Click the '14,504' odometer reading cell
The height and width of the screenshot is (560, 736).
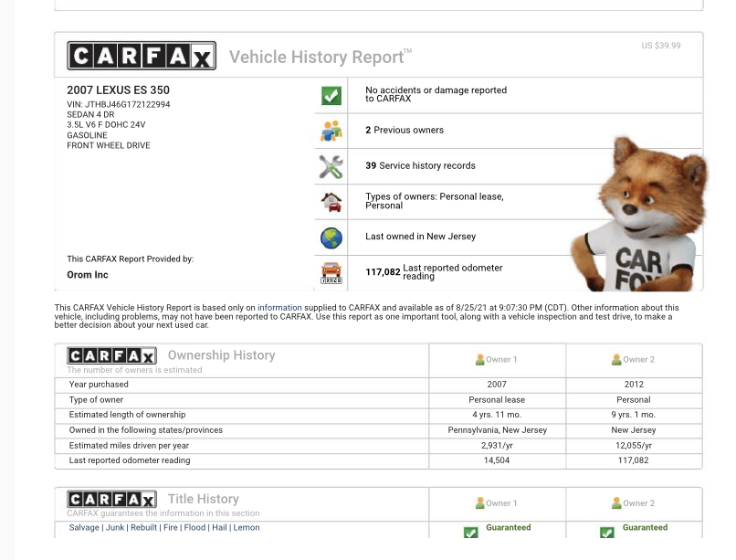[497, 460]
